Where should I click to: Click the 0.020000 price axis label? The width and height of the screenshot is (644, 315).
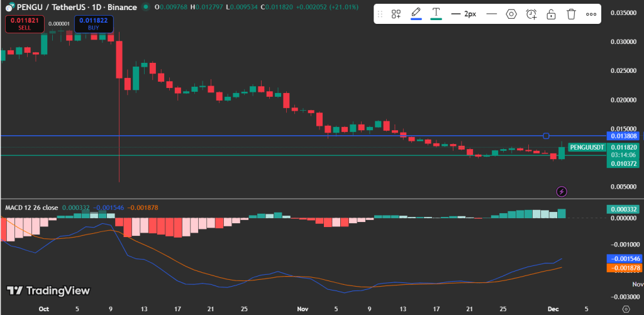pos(622,100)
